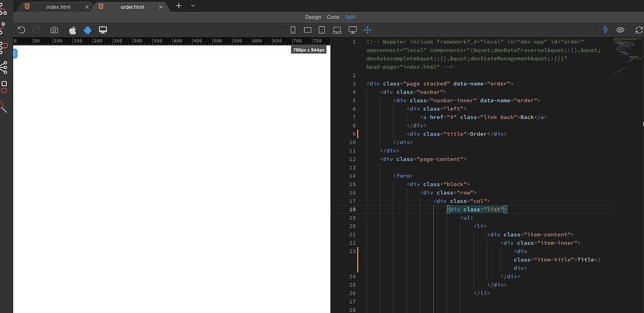644x313 pixels.
Task: Switch to Design view
Action: (313, 17)
